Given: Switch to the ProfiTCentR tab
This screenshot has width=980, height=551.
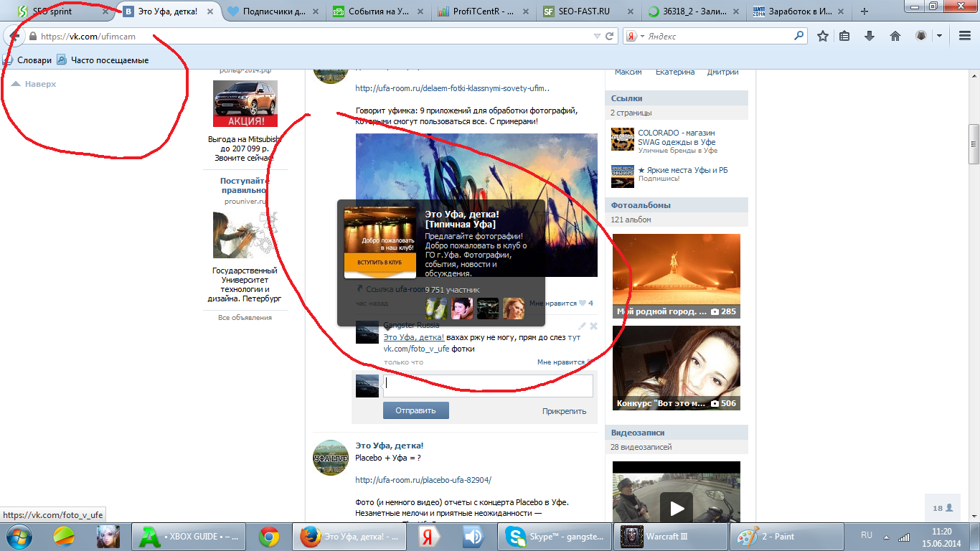Looking at the screenshot, I should (x=484, y=11).
